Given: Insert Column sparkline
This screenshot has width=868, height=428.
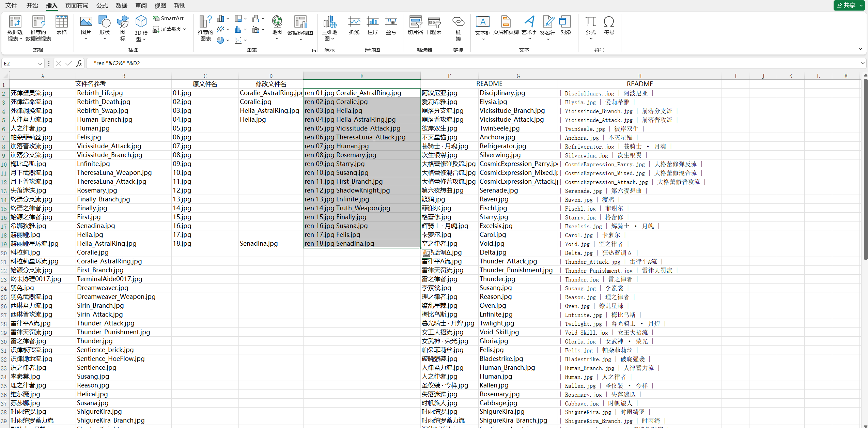Looking at the screenshot, I should (x=373, y=25).
